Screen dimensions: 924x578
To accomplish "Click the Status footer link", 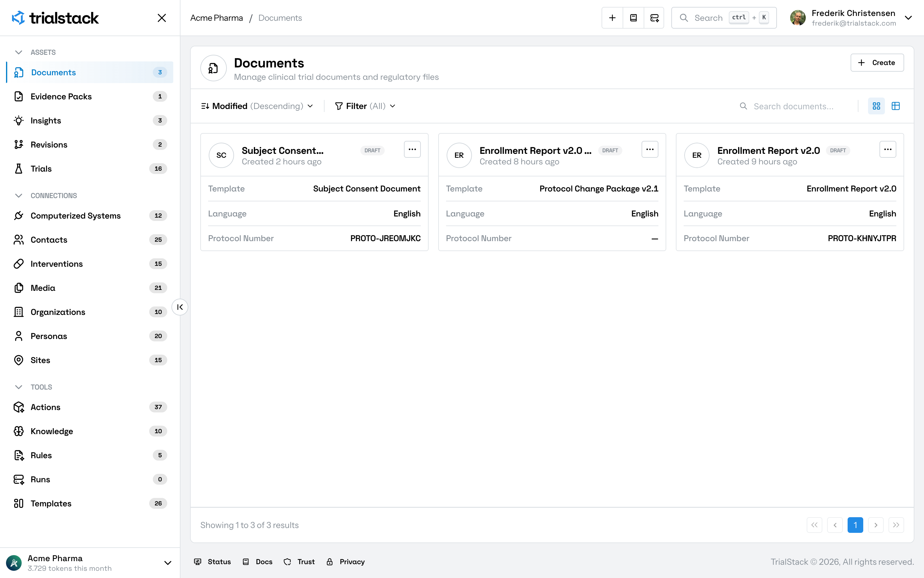I will click(x=212, y=561).
